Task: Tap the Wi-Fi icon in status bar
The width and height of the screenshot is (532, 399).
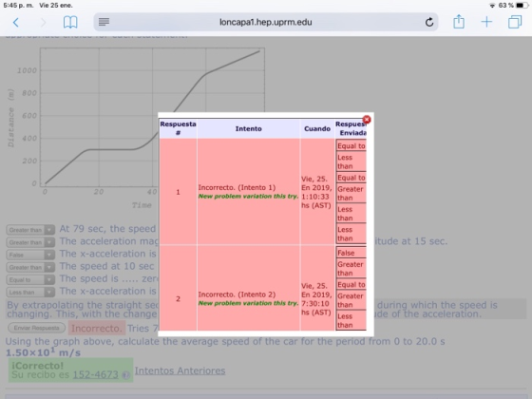Action: [x=492, y=6]
